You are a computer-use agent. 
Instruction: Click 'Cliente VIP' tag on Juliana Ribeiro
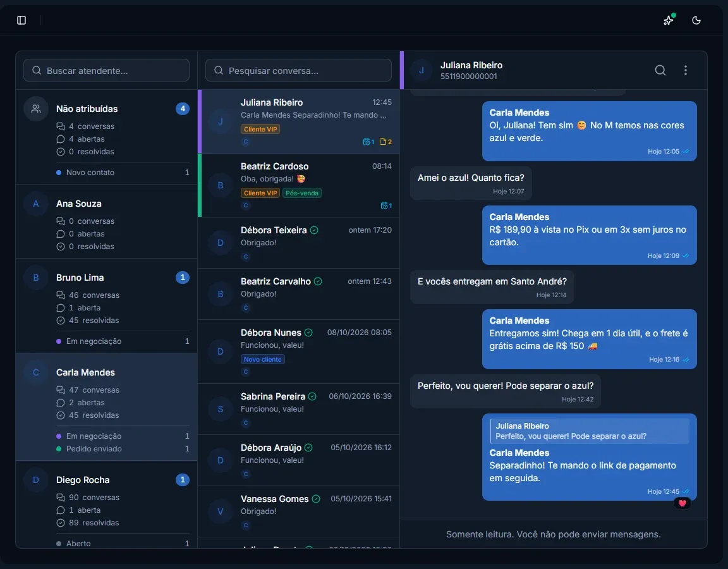pos(260,129)
